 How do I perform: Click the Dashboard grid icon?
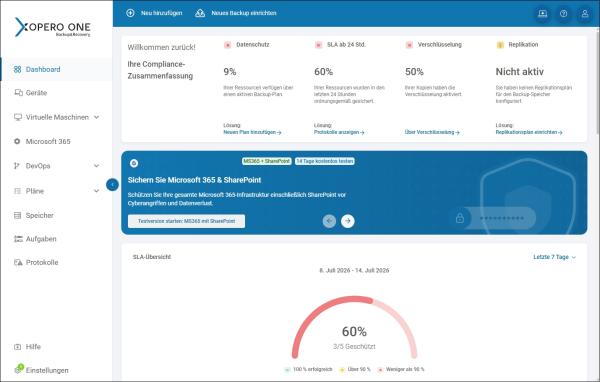pyautogui.click(x=18, y=69)
